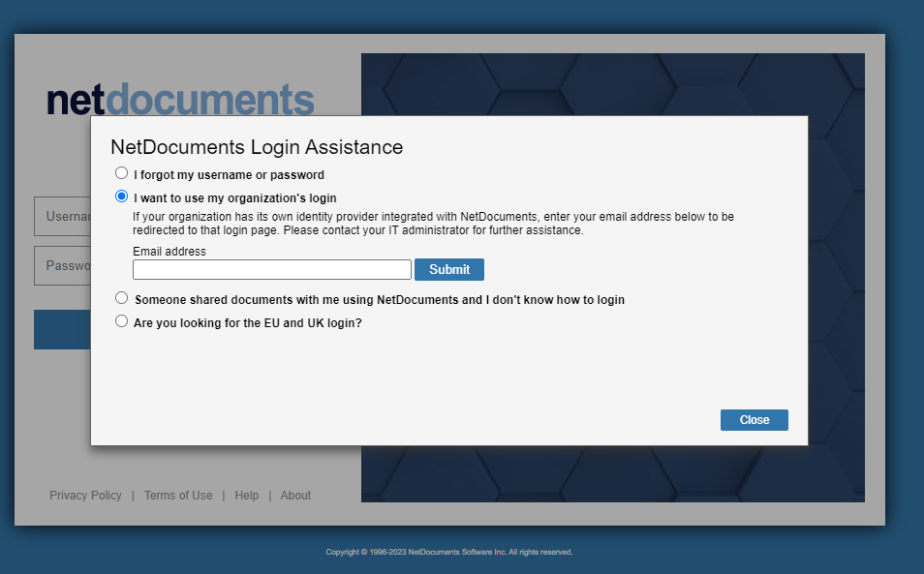Pick the EU and UK login option
The height and width of the screenshot is (574, 924).
click(x=121, y=320)
